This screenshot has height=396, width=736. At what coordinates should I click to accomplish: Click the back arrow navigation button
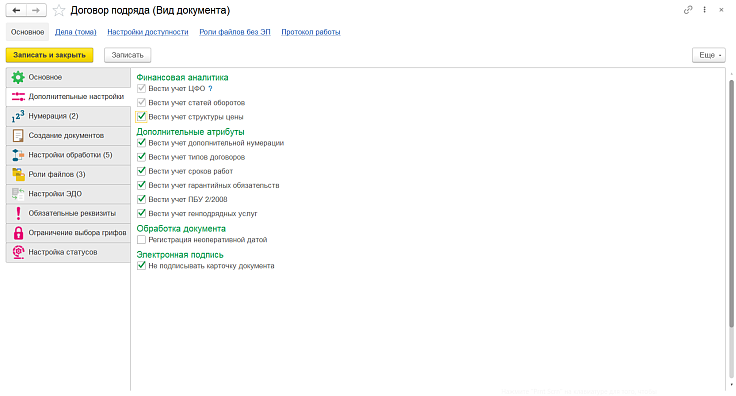tap(16, 10)
